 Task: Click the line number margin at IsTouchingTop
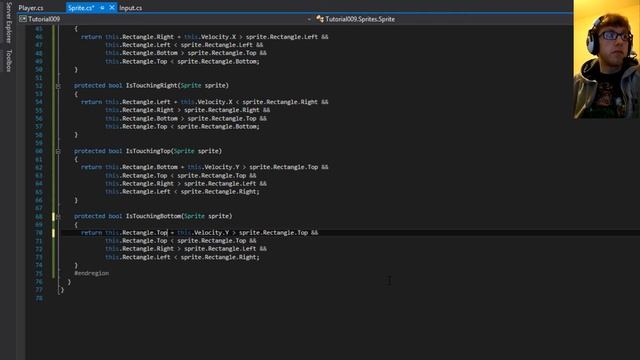(x=39, y=151)
